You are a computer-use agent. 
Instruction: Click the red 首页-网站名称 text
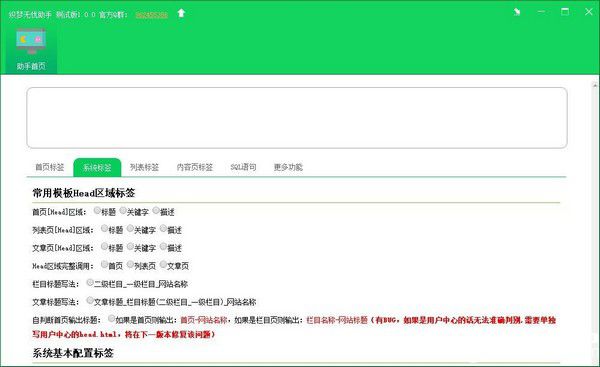click(204, 320)
